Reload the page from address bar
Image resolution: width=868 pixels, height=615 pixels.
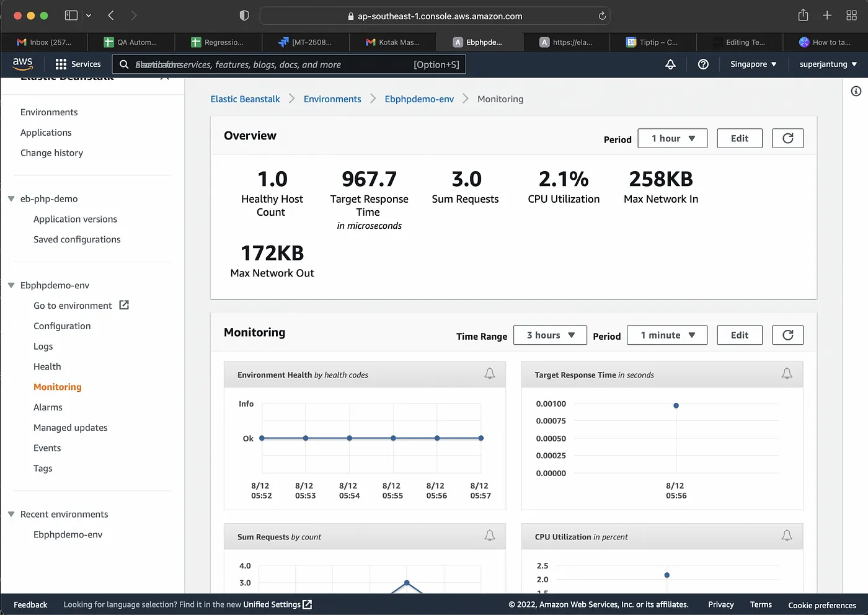pyautogui.click(x=602, y=16)
